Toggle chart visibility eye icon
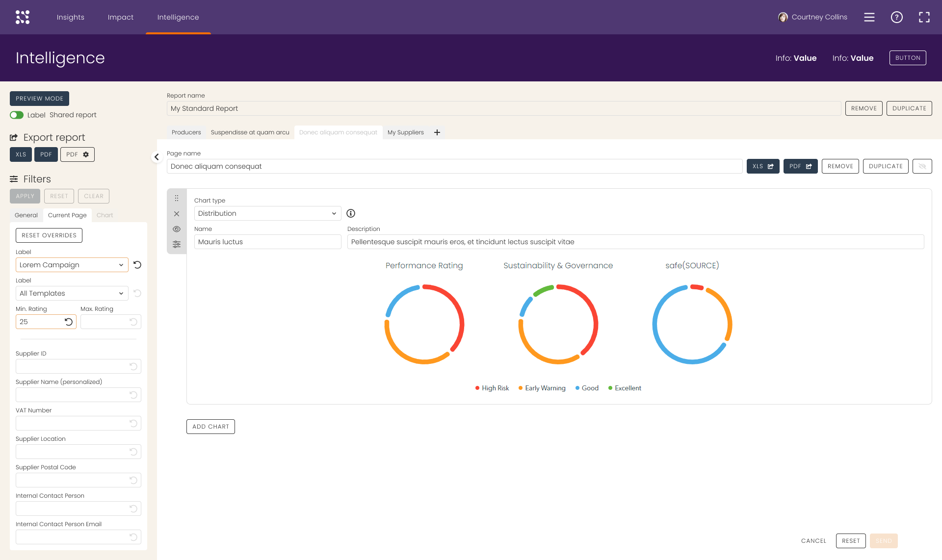 tap(177, 229)
